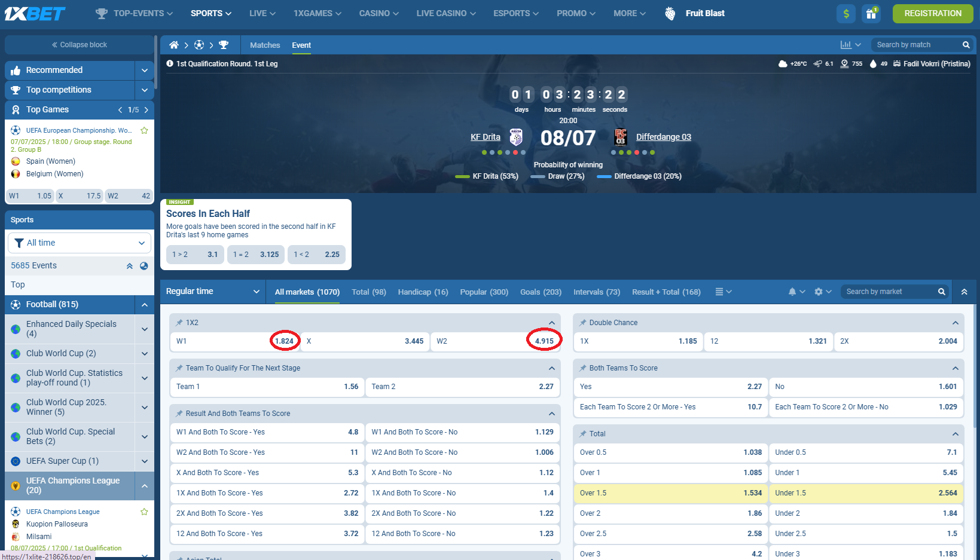This screenshot has height=560, width=980.
Task: Open Top Games W1 odds 1.05
Action: 30,196
